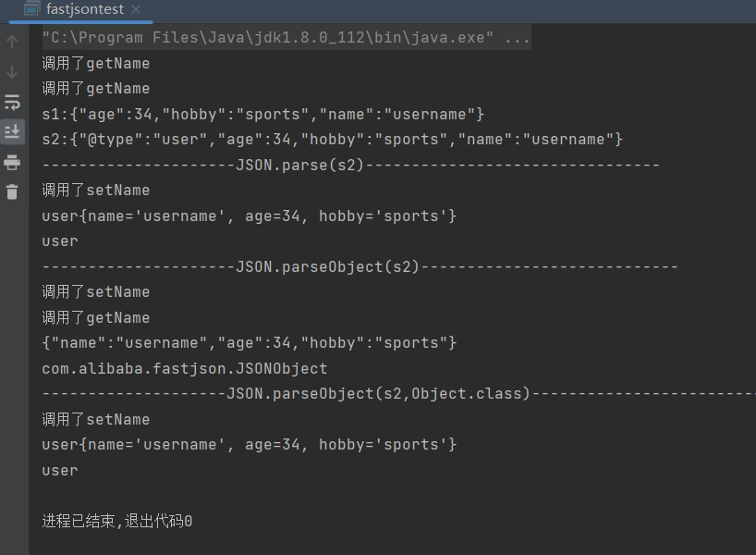Click the JSON.parseObject(s2) separator line
This screenshot has height=555, width=756.
click(360, 266)
